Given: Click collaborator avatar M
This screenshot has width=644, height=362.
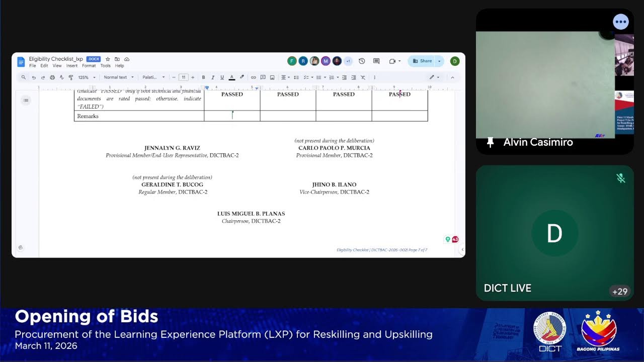Looking at the screenshot, I should (x=326, y=61).
